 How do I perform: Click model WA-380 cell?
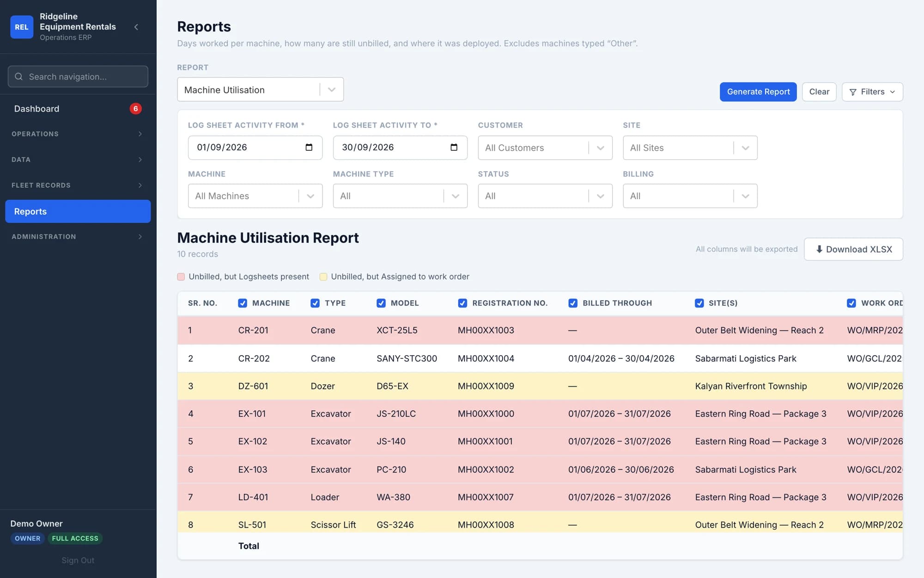click(393, 497)
